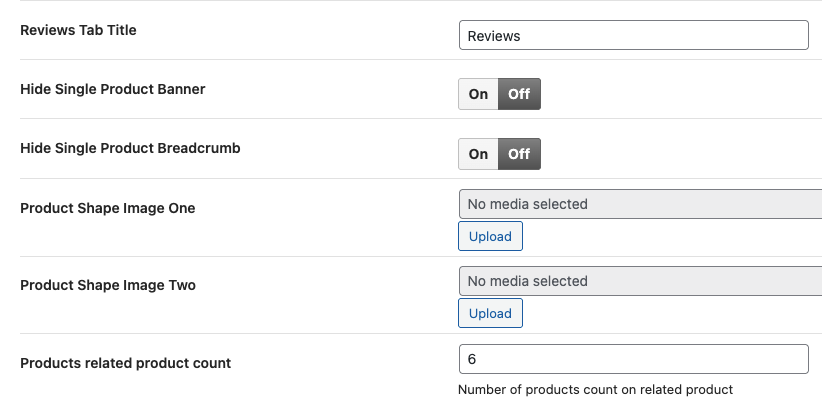Click the number field showing 6
The image size is (822, 409).
pos(632,359)
